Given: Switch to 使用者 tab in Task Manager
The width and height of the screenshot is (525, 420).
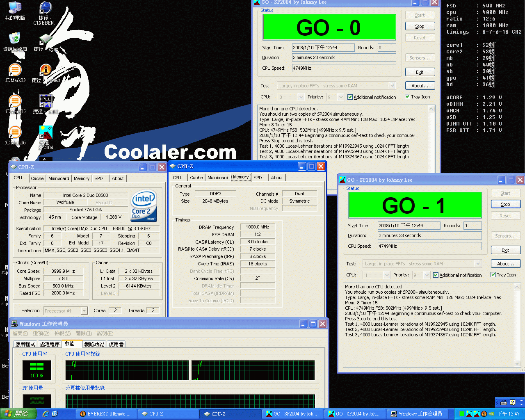Looking at the screenshot, I should coord(116,345).
